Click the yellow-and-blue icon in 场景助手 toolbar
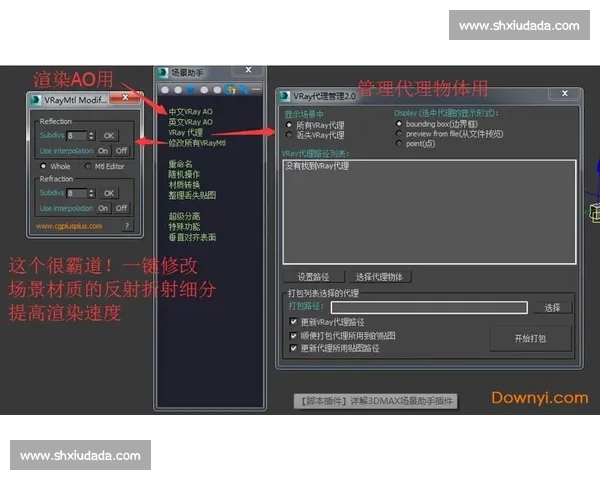600x480 pixels. point(230,90)
